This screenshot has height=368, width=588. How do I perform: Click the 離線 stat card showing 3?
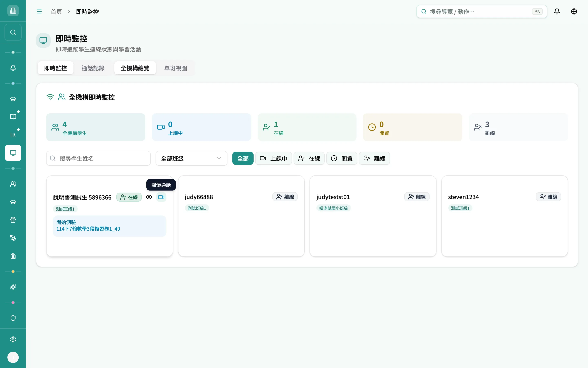(x=518, y=127)
